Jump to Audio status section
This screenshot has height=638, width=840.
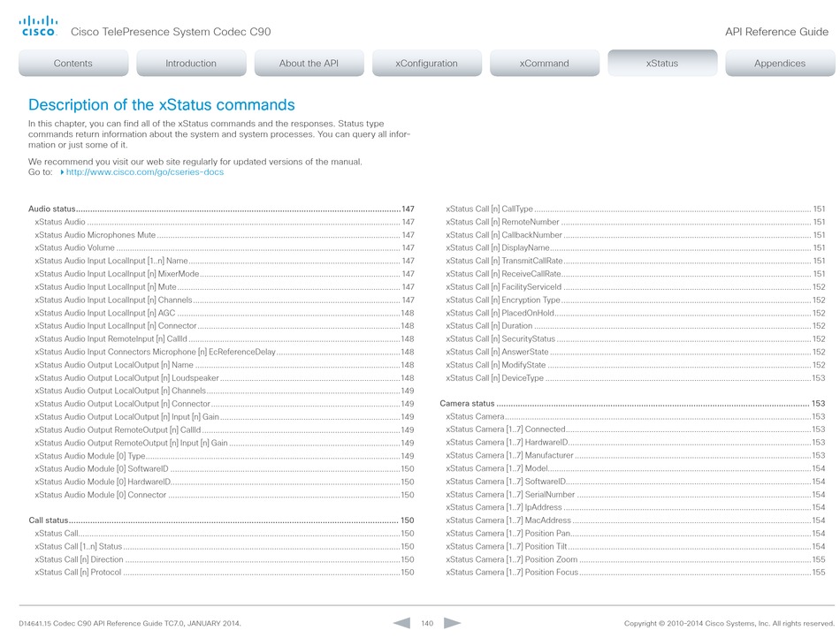(221, 209)
